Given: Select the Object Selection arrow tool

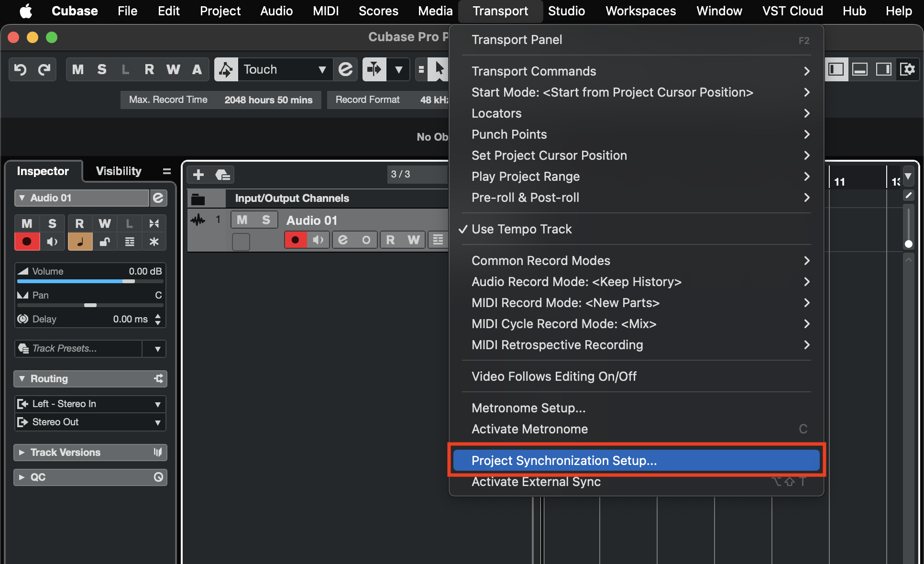Looking at the screenshot, I should coord(439,70).
